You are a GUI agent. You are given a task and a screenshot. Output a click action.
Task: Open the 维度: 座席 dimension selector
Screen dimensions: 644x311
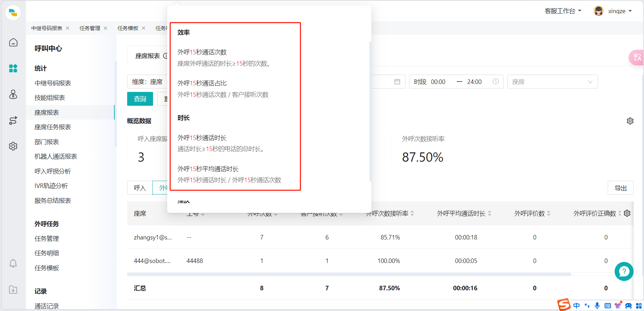[148, 82]
